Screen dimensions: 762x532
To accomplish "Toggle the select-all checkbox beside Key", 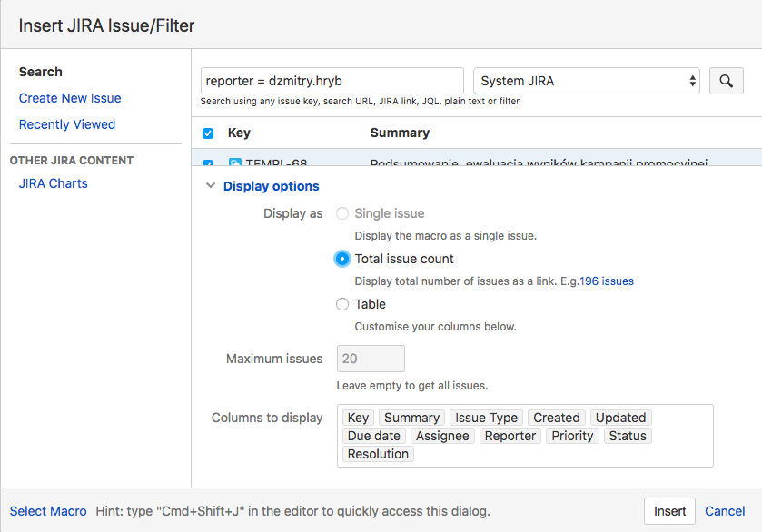I will coord(208,133).
